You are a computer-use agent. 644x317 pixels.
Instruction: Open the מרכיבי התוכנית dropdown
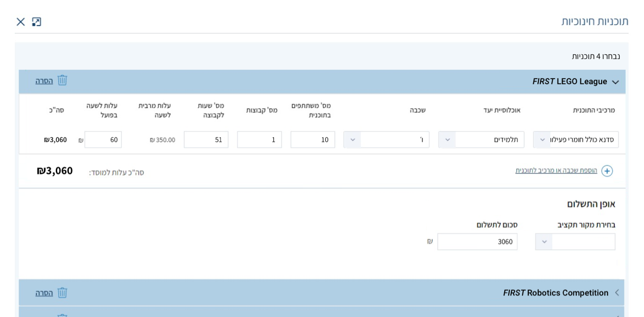[x=576, y=140]
